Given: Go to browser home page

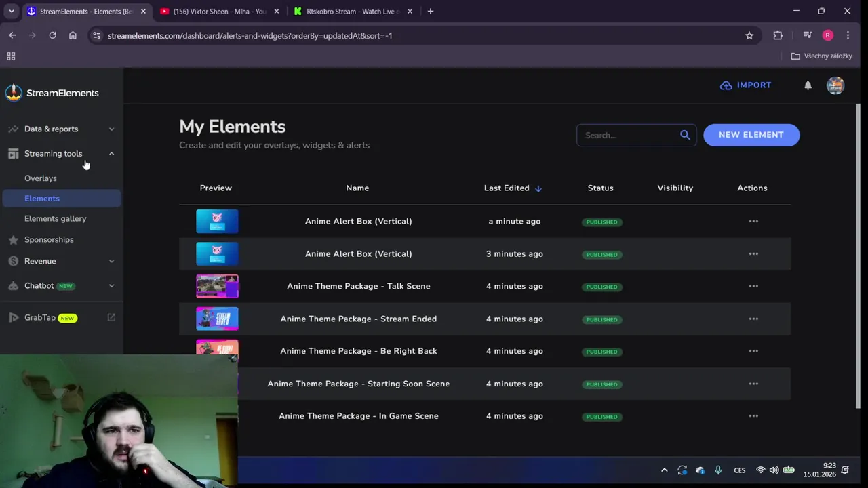Looking at the screenshot, I should tap(73, 35).
